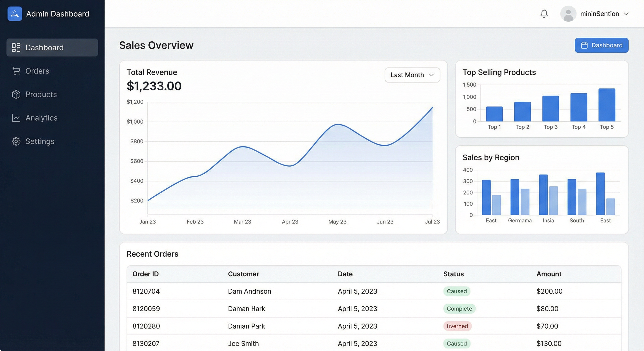This screenshot has width=644, height=351.
Task: Click the Analytics chart icon
Action: 16,118
